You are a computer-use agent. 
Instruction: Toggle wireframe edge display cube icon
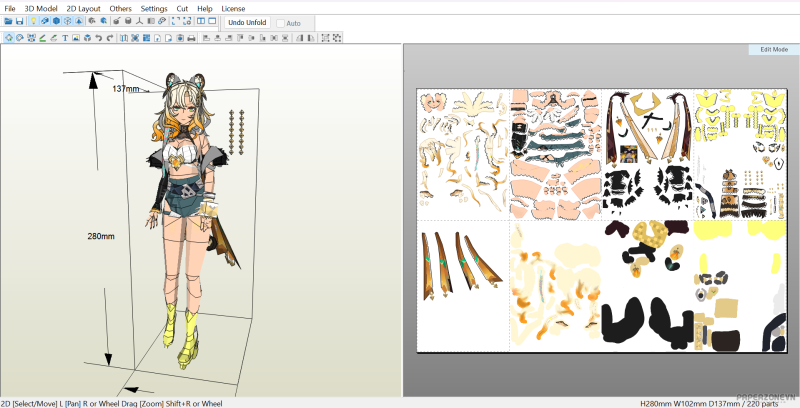click(x=67, y=21)
